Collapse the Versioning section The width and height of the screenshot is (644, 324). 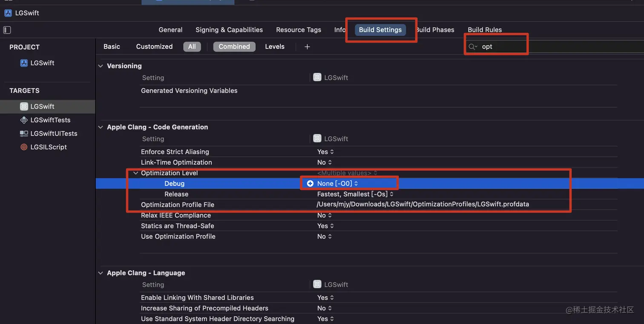(x=101, y=66)
